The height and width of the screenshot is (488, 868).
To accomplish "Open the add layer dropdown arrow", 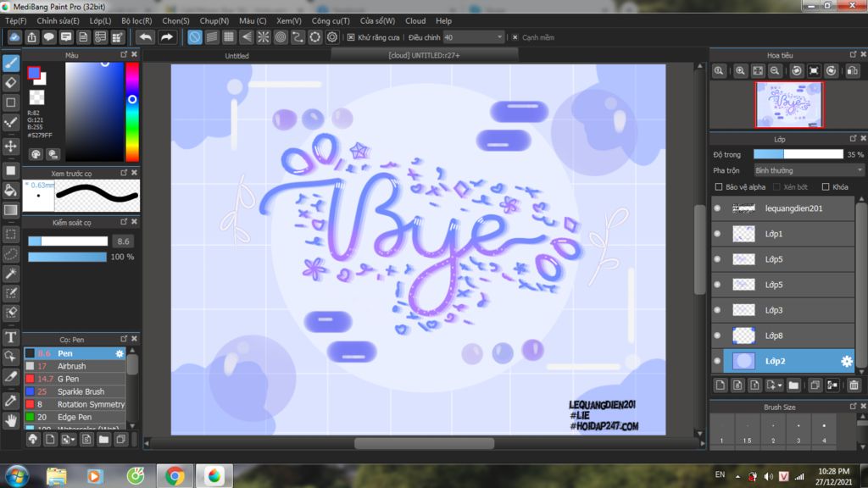I will click(780, 385).
